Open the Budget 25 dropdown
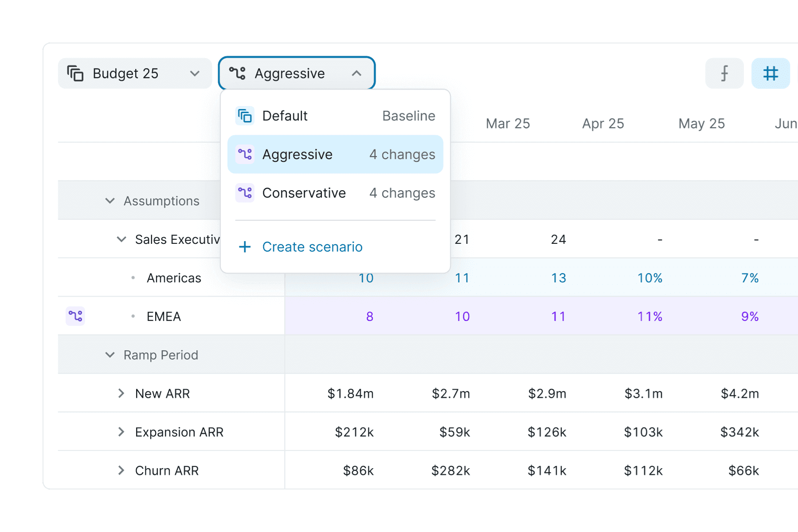 point(135,73)
